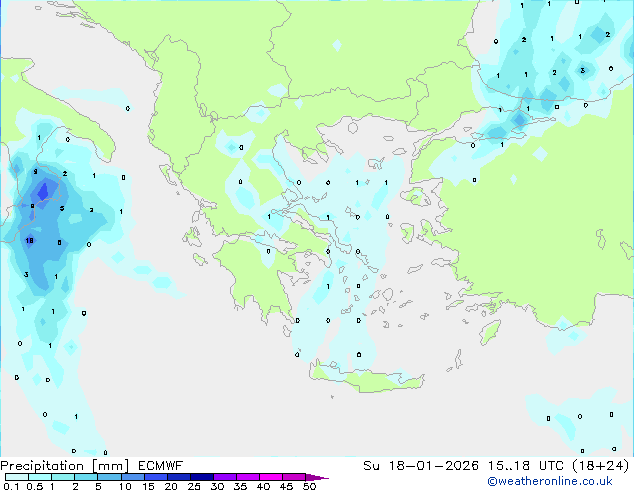
Task: Pick the 25–30 mm navy legend box
Action: coord(201,477)
